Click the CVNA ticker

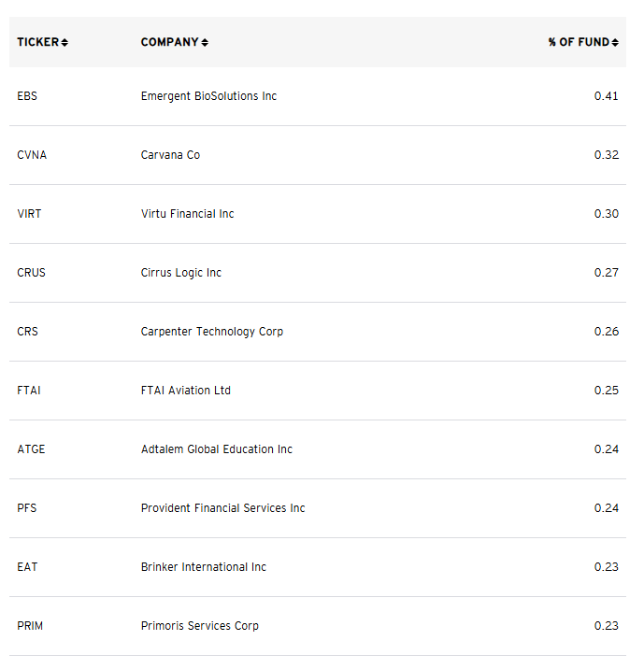(32, 155)
